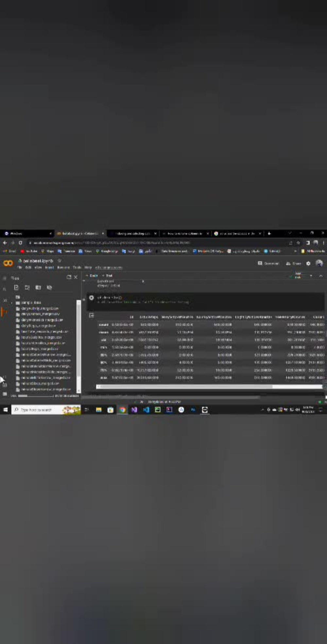Go up to parent folder icon
This screenshot has width=327, height=644.
click(x=18, y=297)
